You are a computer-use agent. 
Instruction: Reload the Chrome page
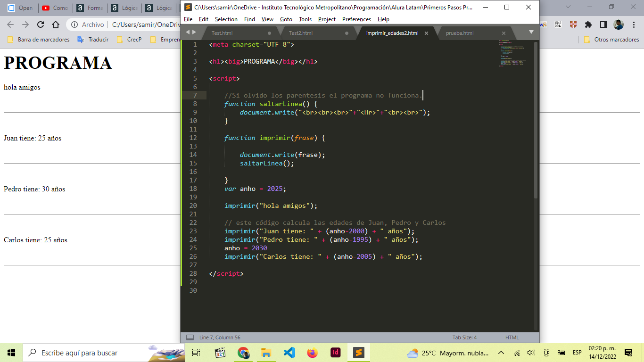41,25
